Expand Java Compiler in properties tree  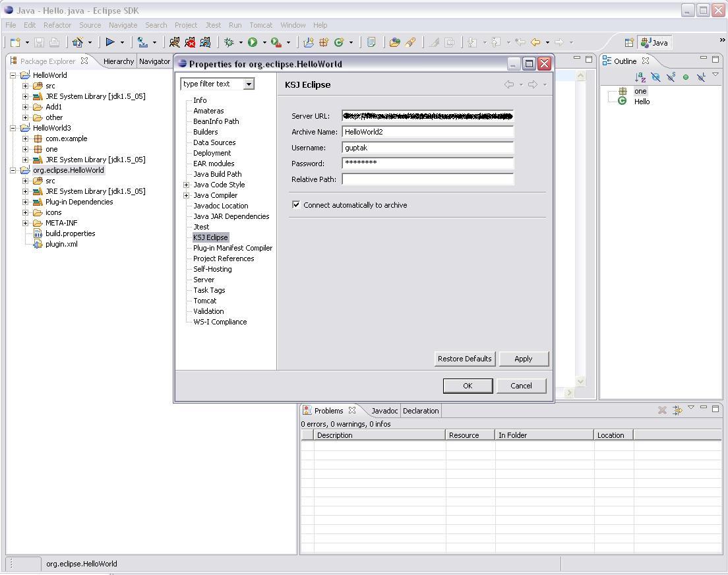(186, 196)
